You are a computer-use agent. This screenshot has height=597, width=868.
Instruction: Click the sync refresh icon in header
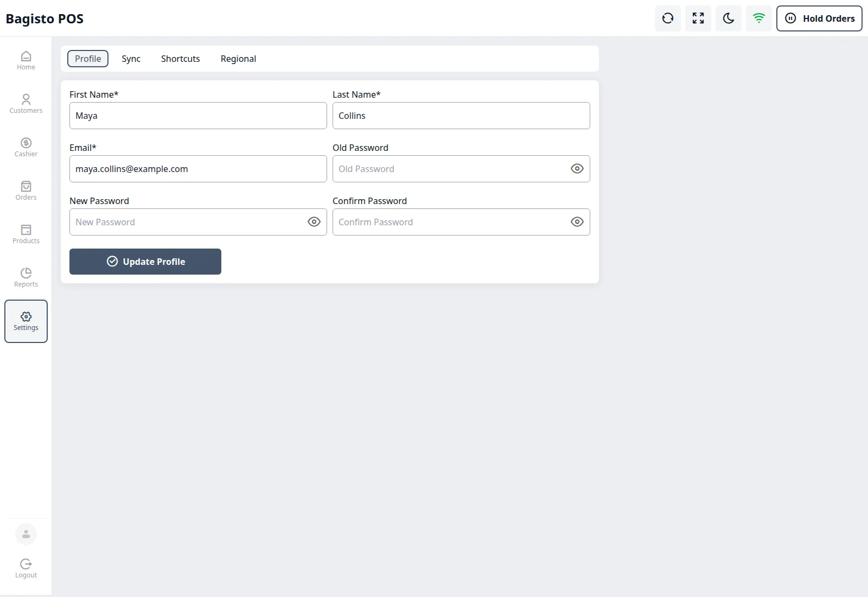(668, 18)
